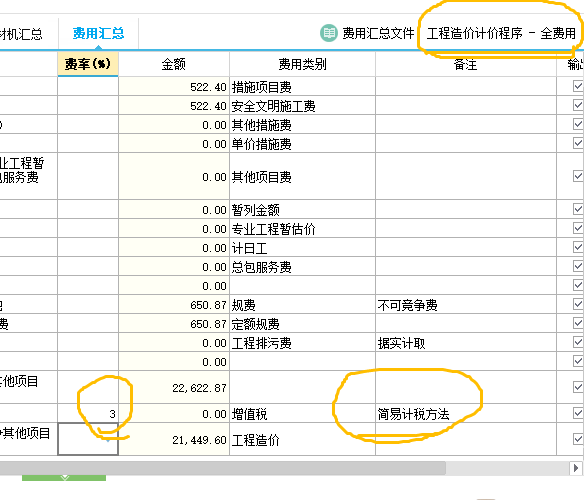
Task: Toggle output checkbox for 计日工 row
Action: (x=578, y=247)
